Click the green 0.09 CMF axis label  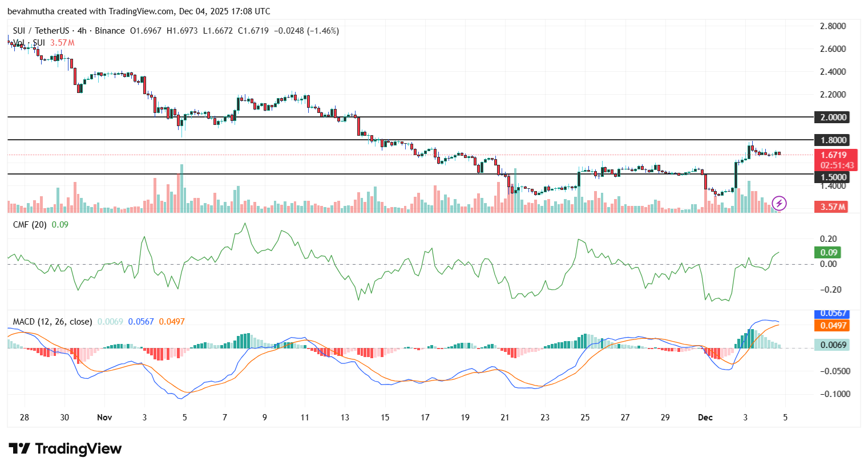829,253
